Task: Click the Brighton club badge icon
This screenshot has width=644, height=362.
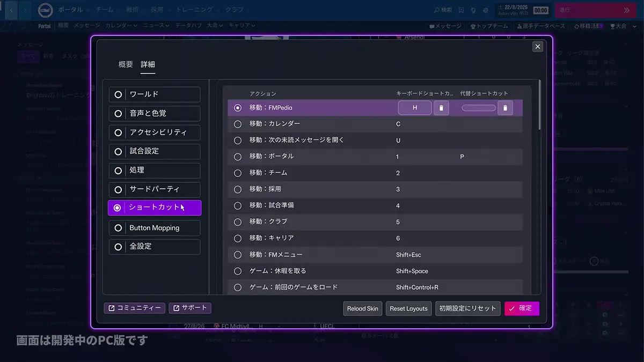Action: point(46,10)
